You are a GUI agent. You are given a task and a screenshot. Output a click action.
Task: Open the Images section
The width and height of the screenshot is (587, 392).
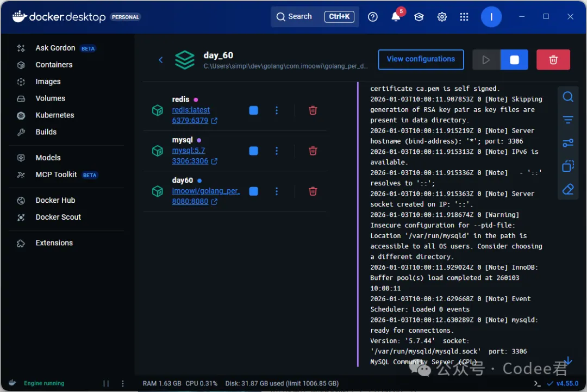click(x=48, y=82)
